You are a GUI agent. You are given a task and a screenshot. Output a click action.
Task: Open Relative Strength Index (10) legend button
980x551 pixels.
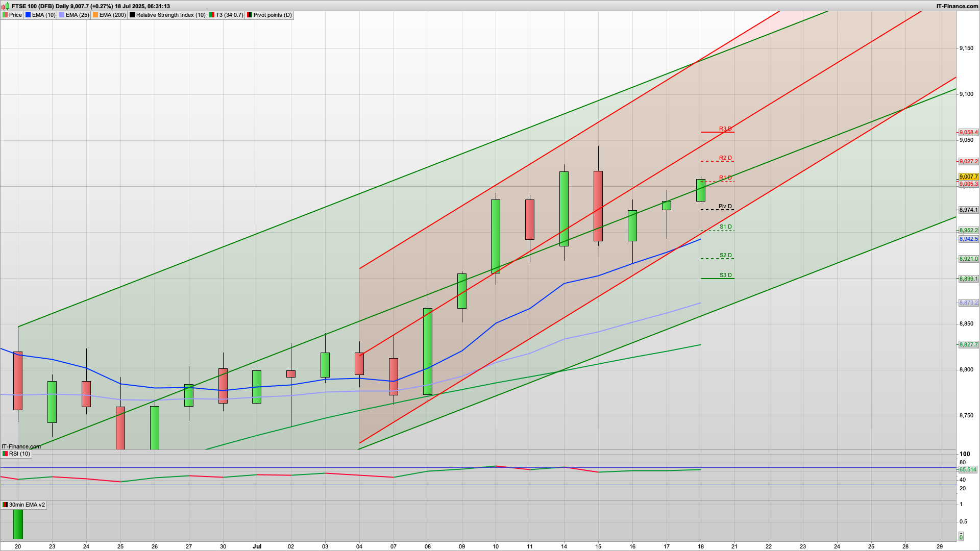[167, 15]
